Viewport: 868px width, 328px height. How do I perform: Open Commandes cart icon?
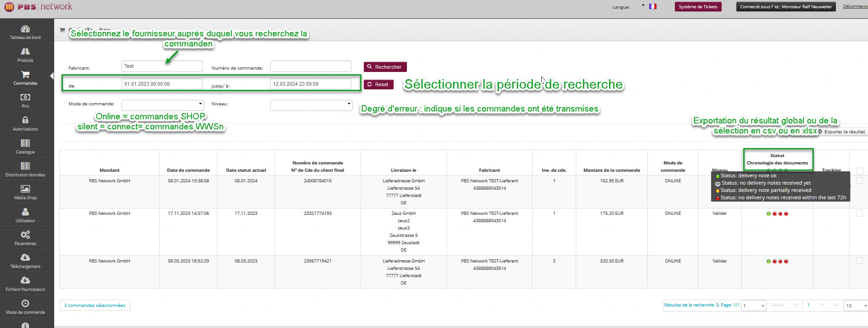(x=25, y=74)
